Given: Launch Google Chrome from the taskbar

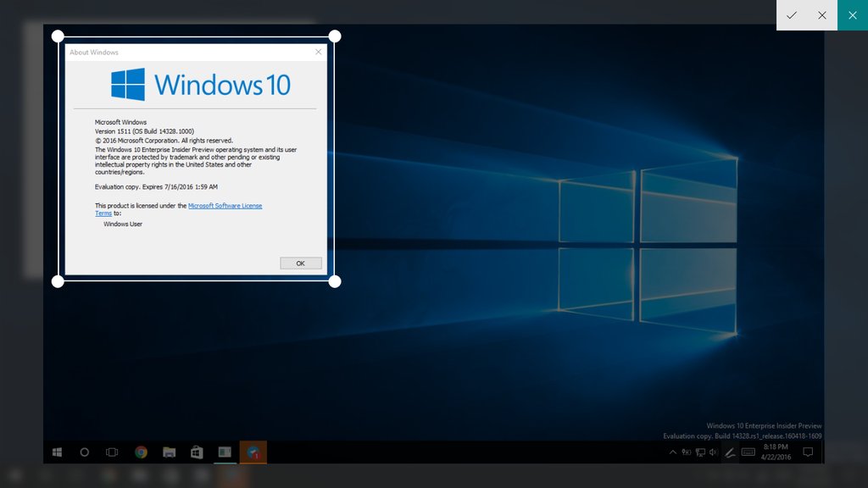Looking at the screenshot, I should (x=141, y=452).
